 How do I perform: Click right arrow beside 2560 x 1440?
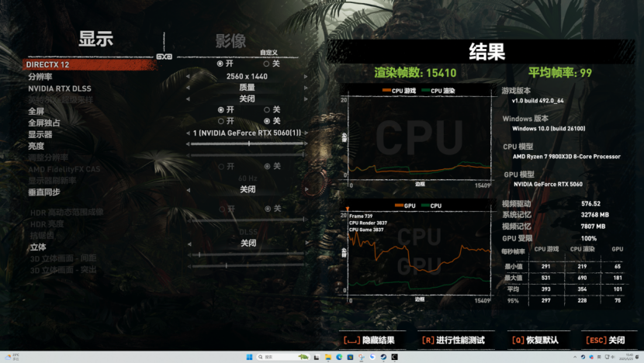click(x=306, y=76)
